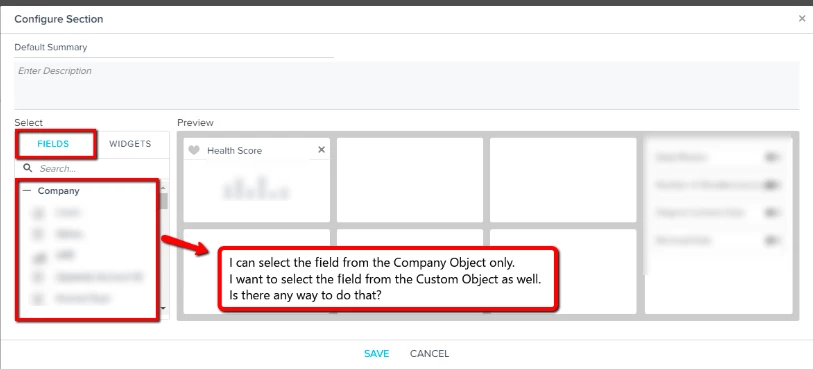The image size is (813, 369).
Task: Click the magnifier icon beside Search
Action: (x=28, y=168)
